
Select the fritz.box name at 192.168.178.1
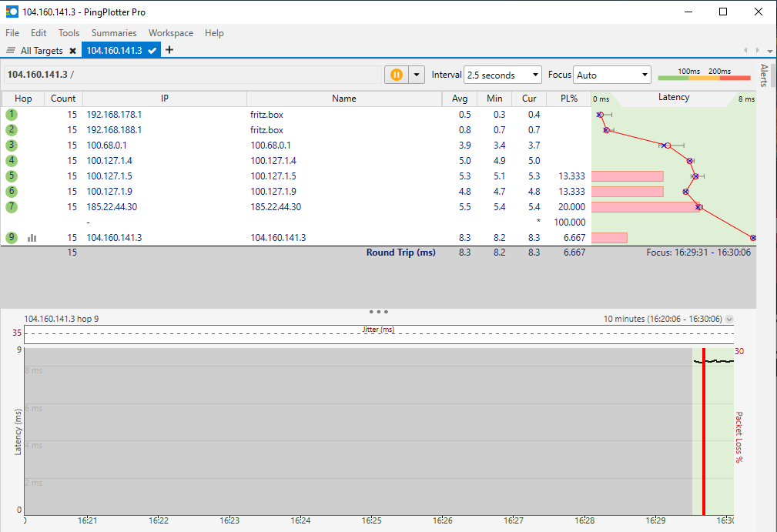(266, 115)
